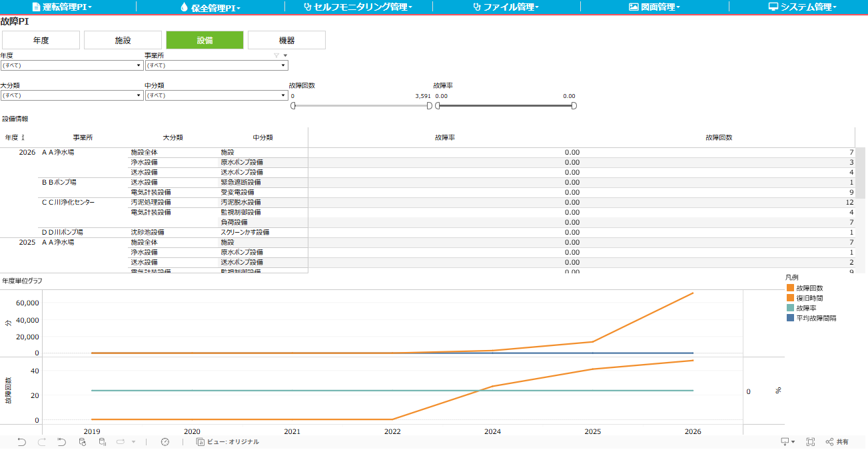868x452 pixels.
Task: Click the undo icon in bottom toolbar
Action: click(x=21, y=442)
